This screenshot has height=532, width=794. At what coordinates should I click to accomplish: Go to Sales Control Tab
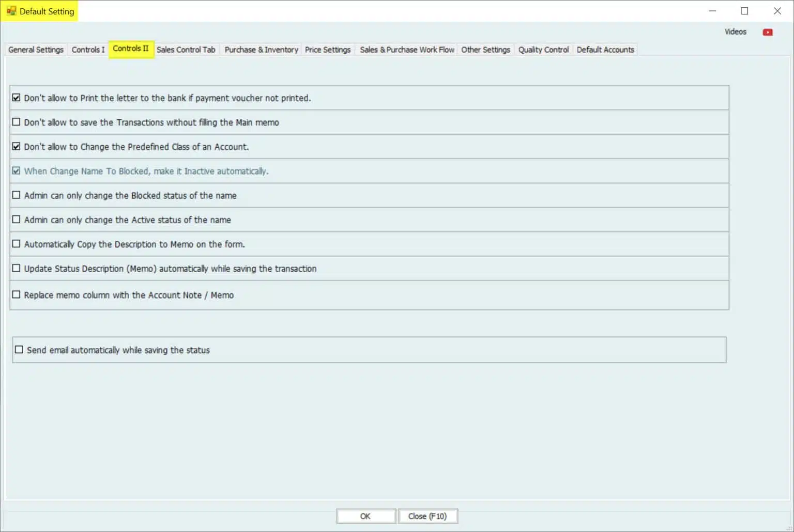[186, 50]
